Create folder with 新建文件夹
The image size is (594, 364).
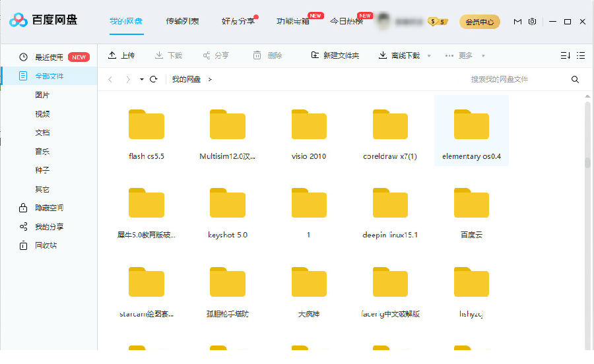pos(335,55)
